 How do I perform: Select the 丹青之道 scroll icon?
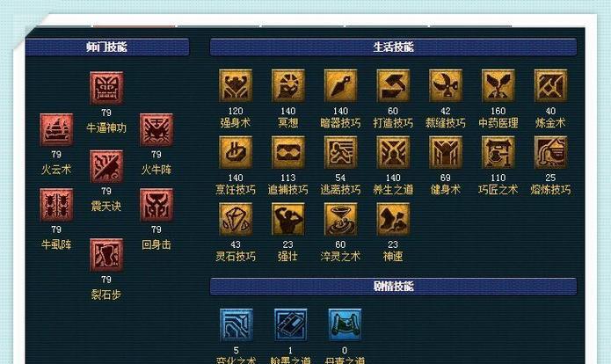(345, 325)
